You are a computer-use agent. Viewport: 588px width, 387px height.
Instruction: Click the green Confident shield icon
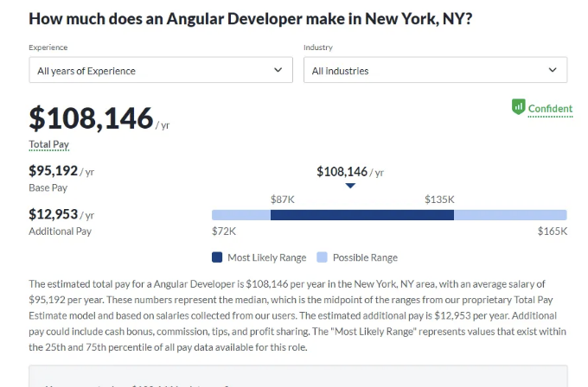[x=519, y=107]
